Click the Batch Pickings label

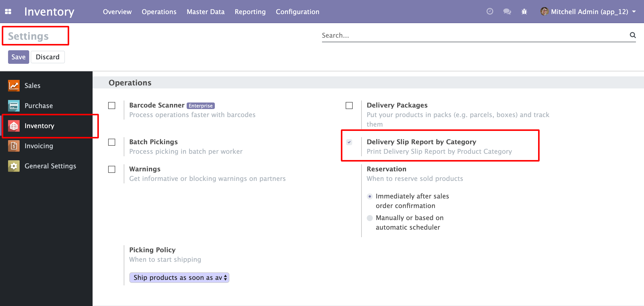tap(153, 142)
